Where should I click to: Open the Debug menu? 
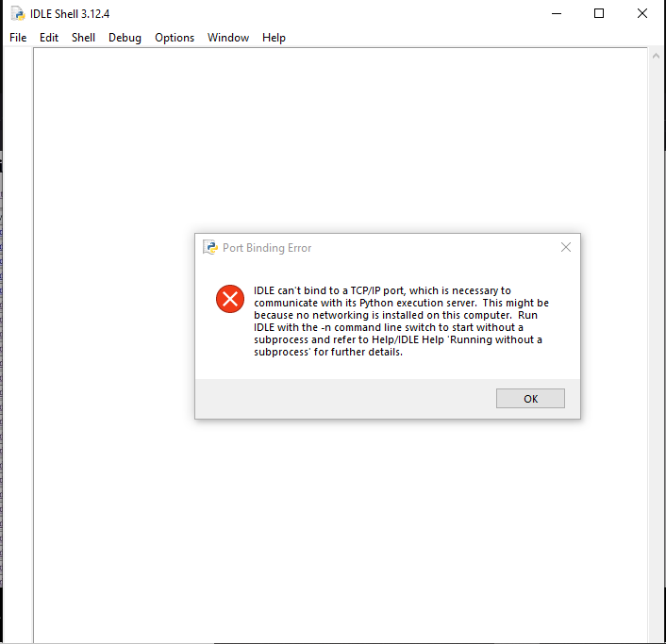(x=125, y=38)
